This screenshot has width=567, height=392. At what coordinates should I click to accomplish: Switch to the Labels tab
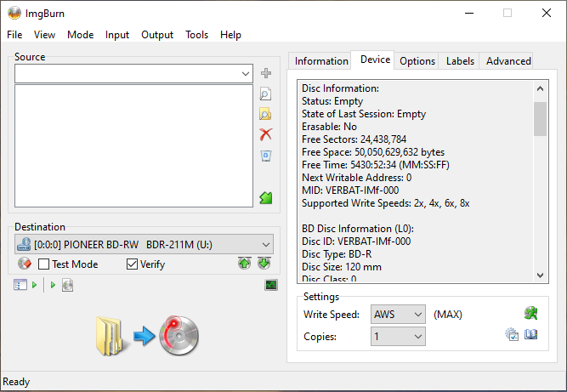click(460, 61)
